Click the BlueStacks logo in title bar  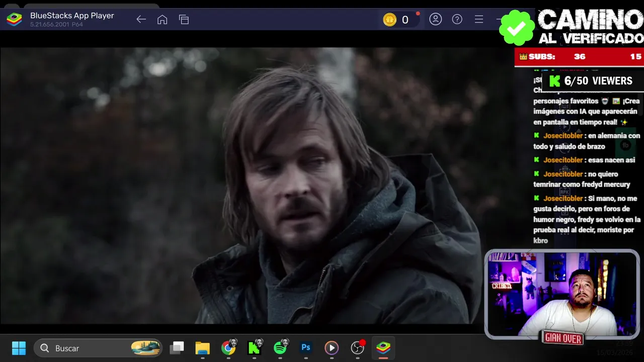click(x=14, y=20)
